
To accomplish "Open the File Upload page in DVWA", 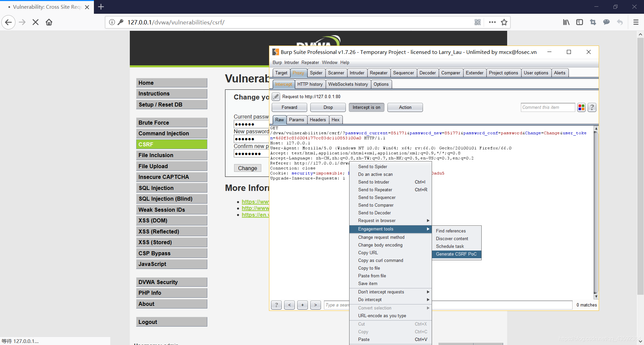I will click(x=172, y=166).
